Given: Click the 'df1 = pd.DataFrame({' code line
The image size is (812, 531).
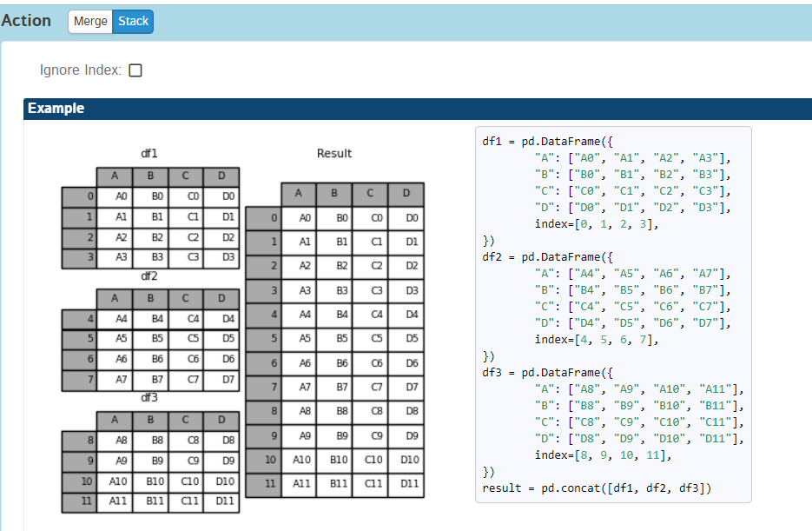Looking at the screenshot, I should pyautogui.click(x=547, y=142).
